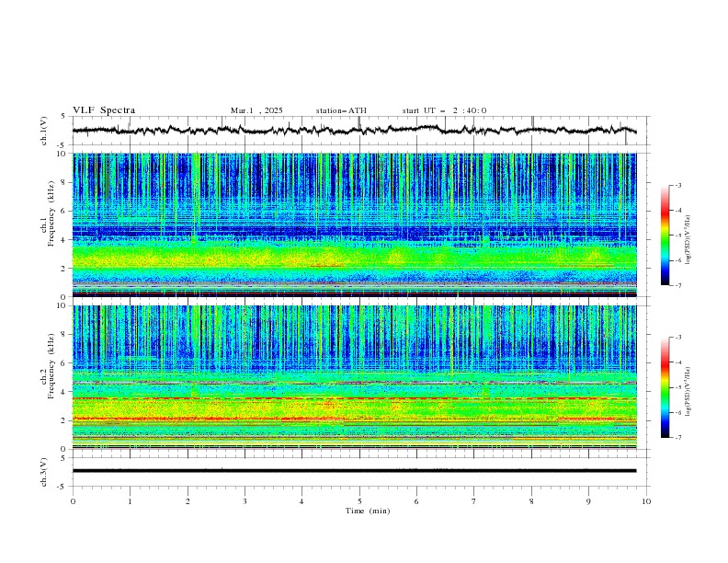Select the "start UT = 2 :40: 0" text
The height and width of the screenshot is (563, 728).
(x=444, y=110)
